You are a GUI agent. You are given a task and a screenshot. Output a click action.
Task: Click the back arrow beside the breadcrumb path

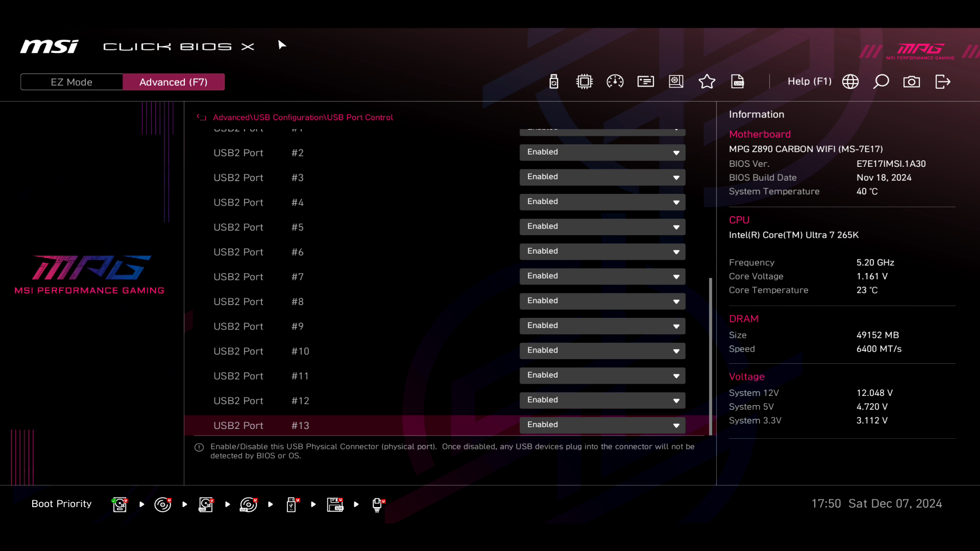(x=202, y=117)
